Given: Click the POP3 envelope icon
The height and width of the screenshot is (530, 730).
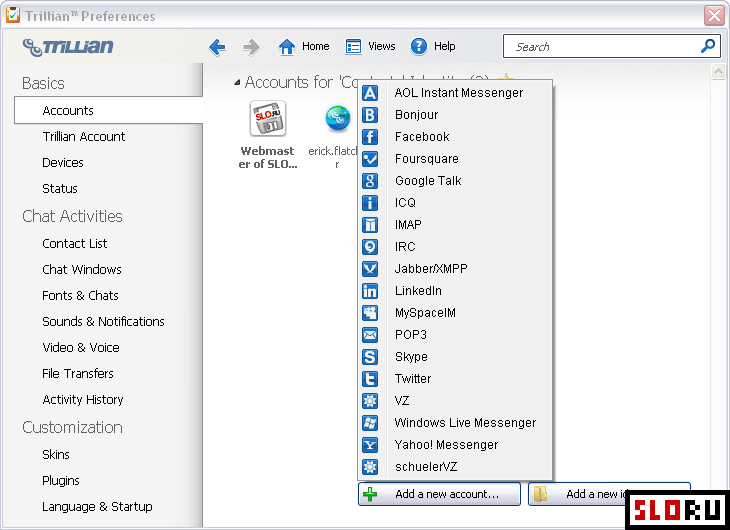Looking at the screenshot, I should tap(370, 335).
